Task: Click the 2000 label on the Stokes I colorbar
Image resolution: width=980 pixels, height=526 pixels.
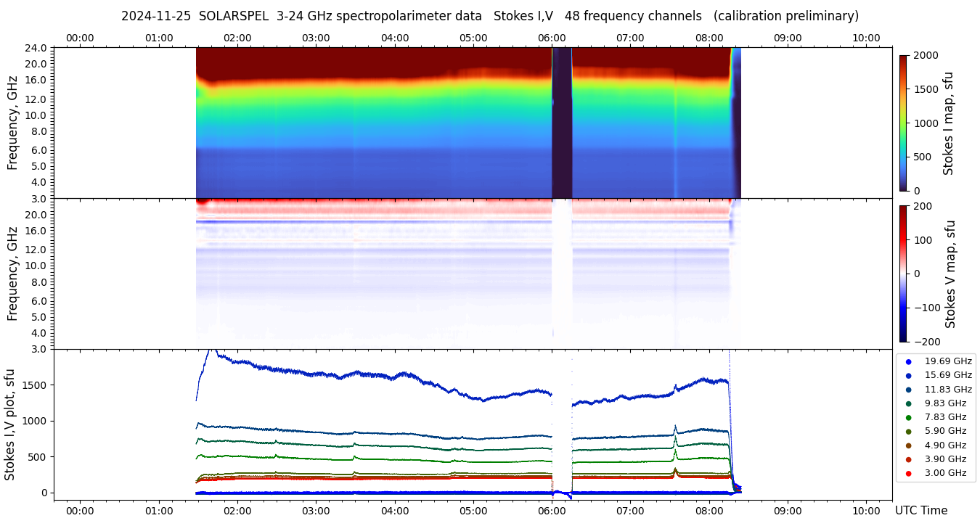Action: 925,55
